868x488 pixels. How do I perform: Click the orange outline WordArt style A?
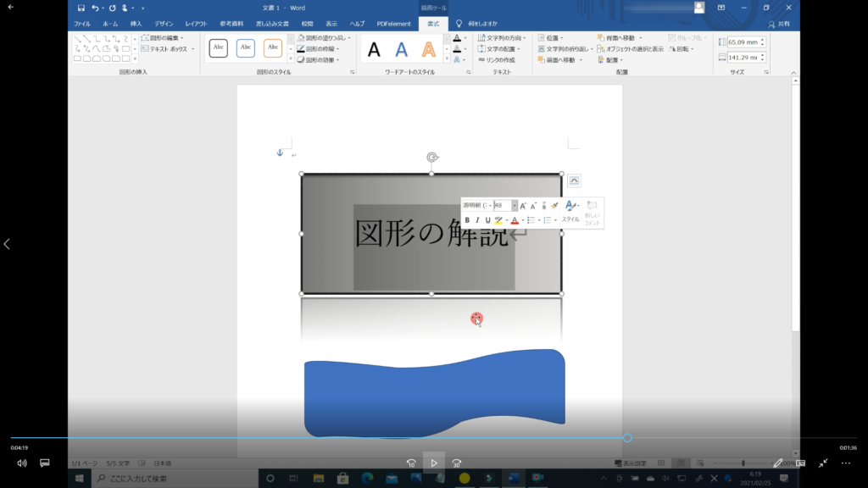pos(429,49)
